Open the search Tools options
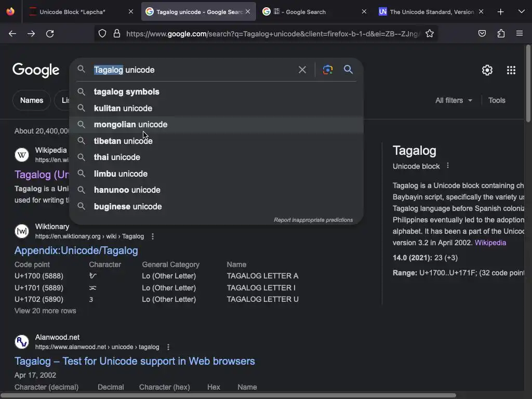Viewport: 532px width, 399px height. point(497,100)
